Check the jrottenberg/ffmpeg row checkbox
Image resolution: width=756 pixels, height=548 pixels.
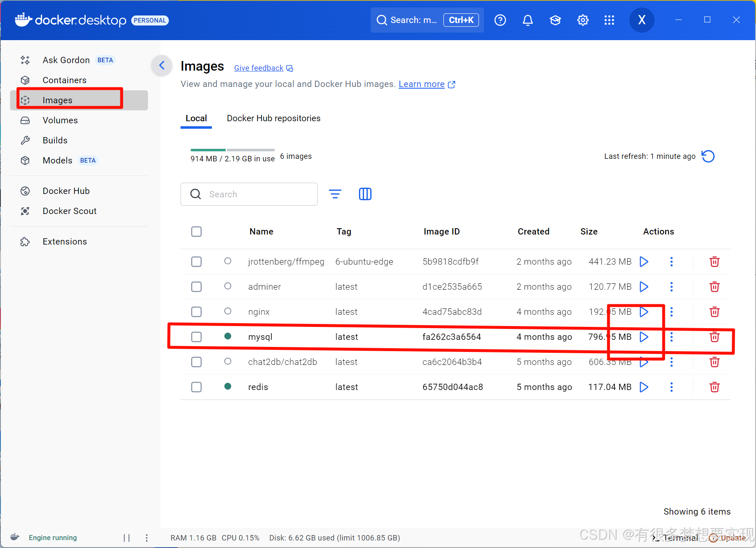[196, 262]
